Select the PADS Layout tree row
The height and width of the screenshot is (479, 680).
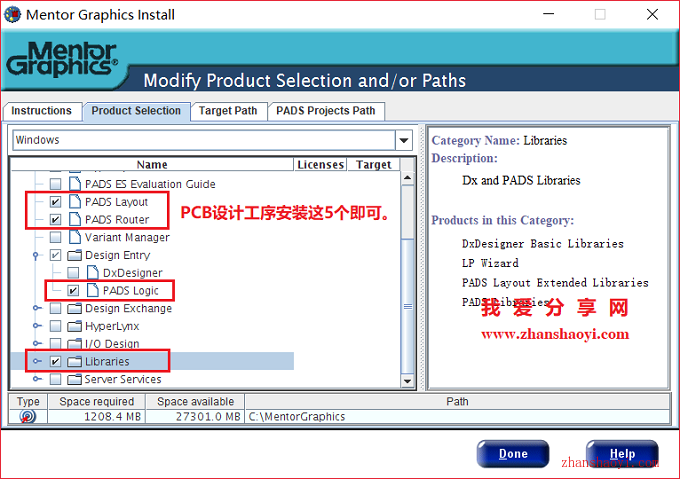pos(117,202)
